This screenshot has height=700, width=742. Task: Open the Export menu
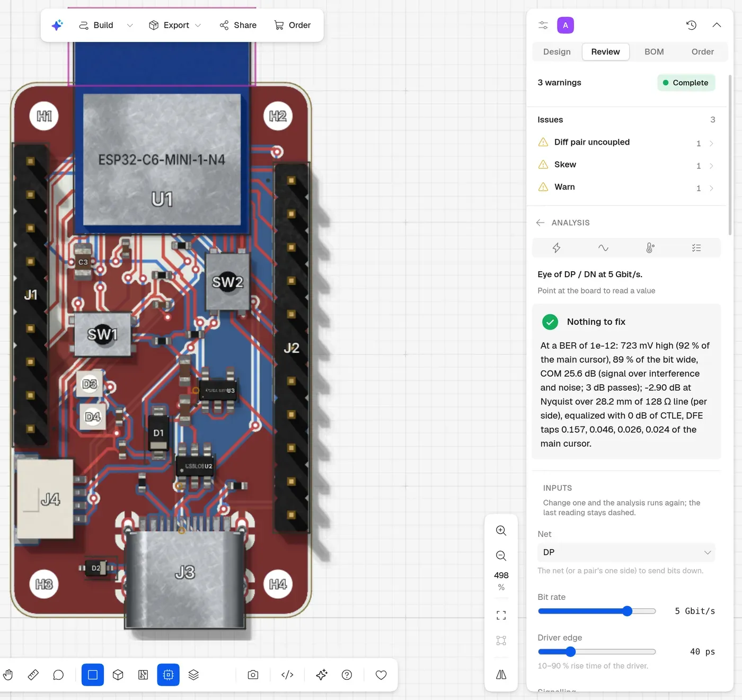point(169,25)
